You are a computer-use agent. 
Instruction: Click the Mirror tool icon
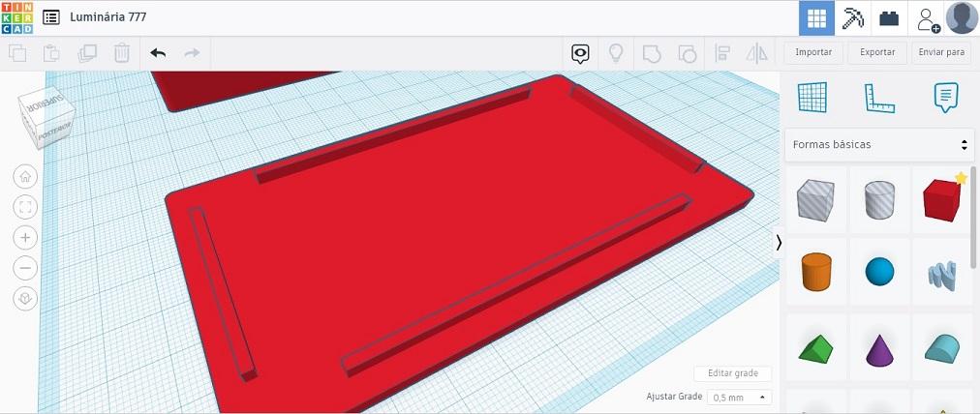pyautogui.click(x=757, y=54)
